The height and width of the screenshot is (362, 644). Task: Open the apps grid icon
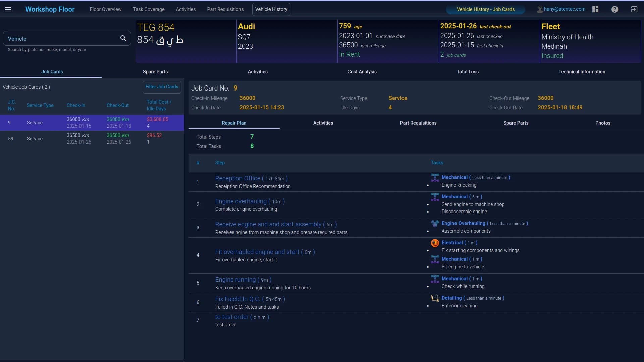point(595,9)
